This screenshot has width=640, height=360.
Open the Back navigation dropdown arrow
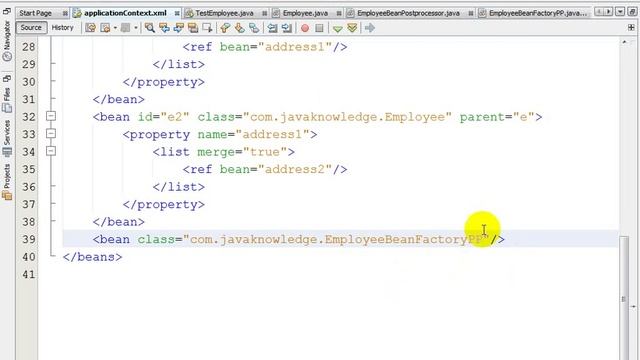click(115, 28)
